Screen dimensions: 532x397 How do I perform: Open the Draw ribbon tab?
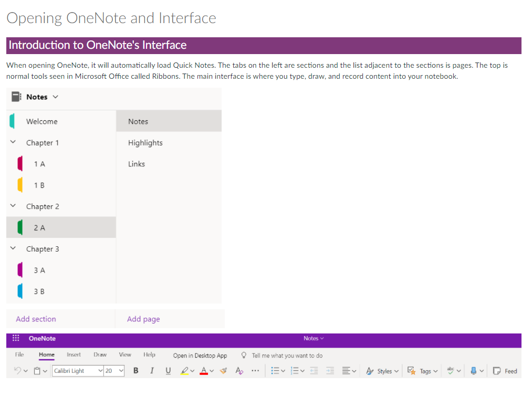100,355
